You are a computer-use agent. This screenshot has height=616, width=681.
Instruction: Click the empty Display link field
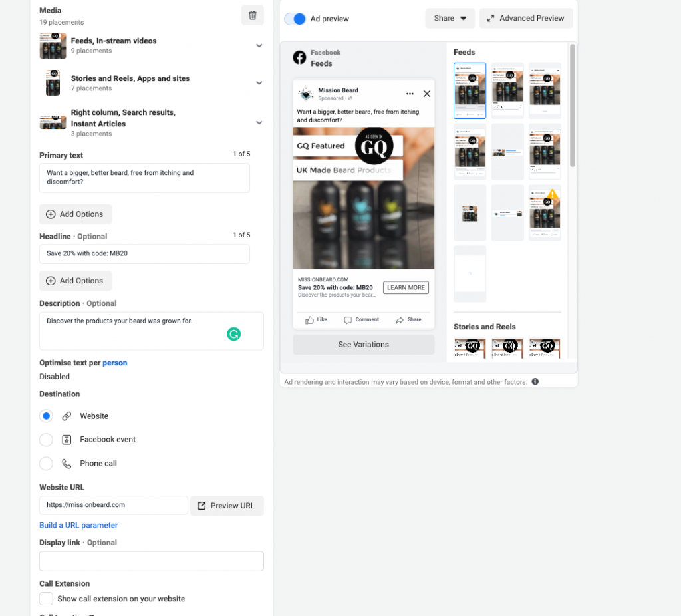tap(152, 561)
